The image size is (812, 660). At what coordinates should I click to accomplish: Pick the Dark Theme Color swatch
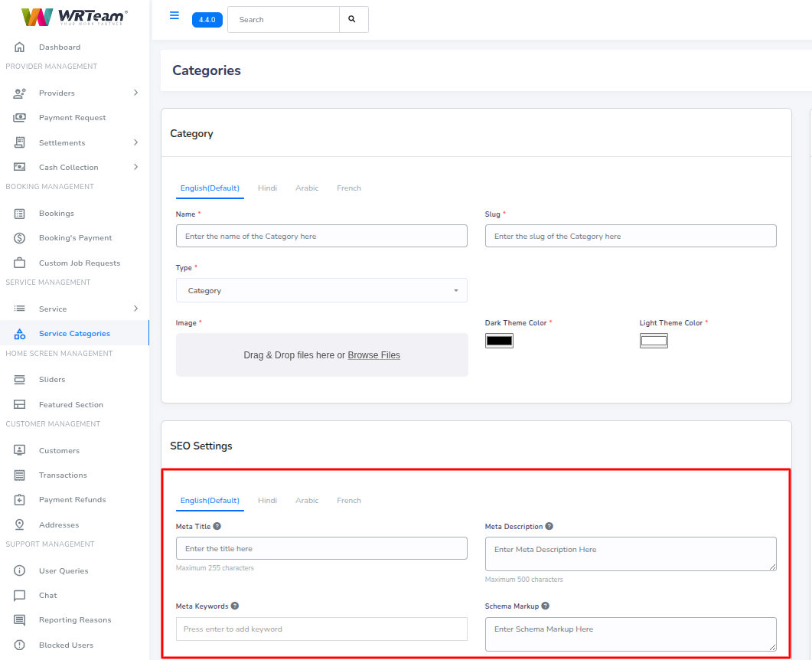[499, 340]
